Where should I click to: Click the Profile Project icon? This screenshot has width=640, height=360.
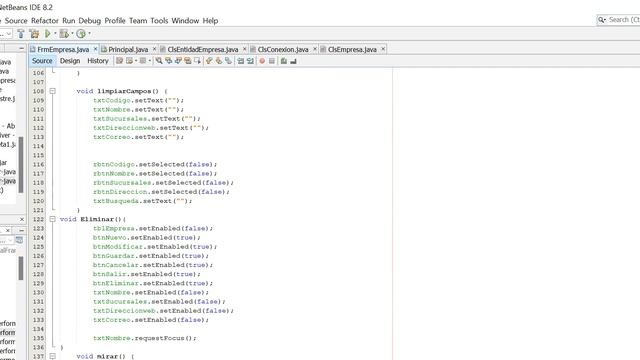(81, 34)
